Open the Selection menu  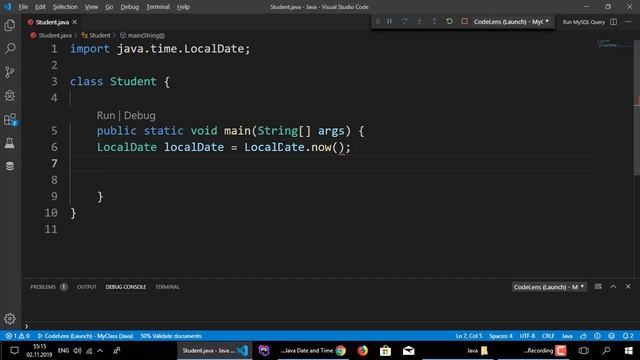(x=65, y=7)
